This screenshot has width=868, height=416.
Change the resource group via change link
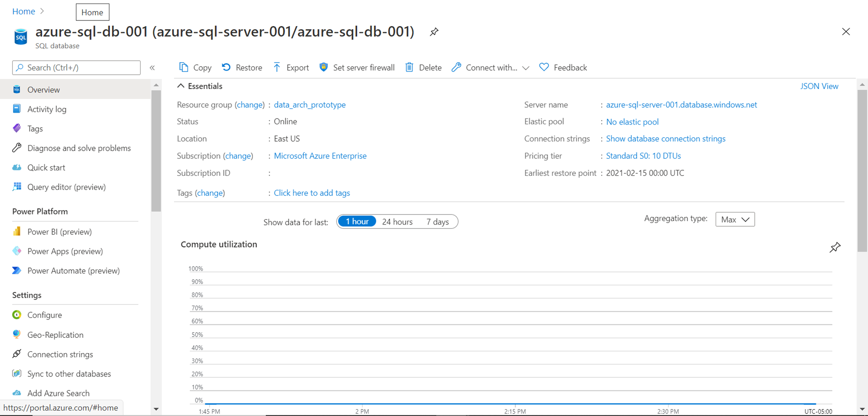click(x=250, y=105)
